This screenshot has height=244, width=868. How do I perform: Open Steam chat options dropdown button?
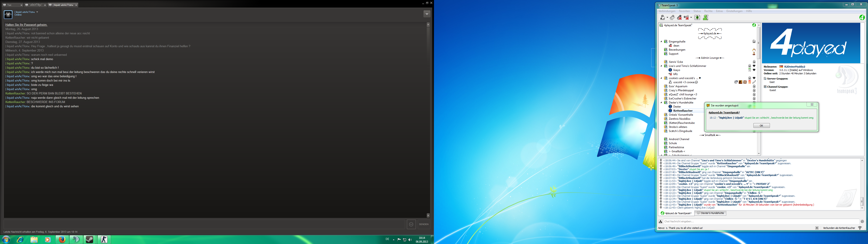click(427, 14)
